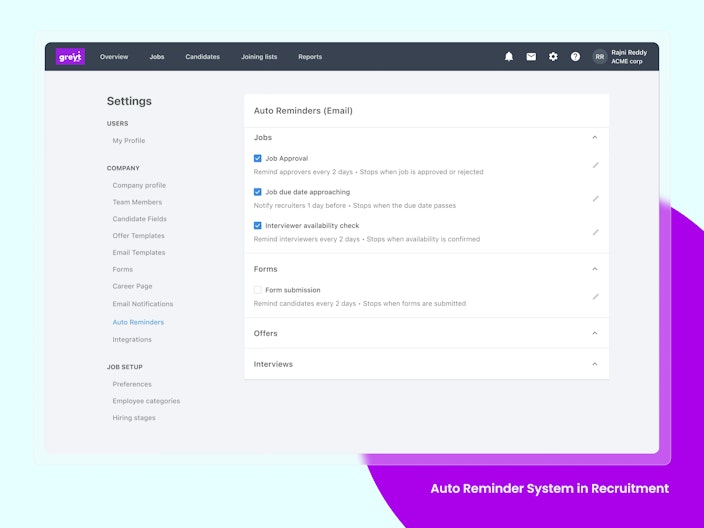Open the Forms settings page

tap(123, 269)
